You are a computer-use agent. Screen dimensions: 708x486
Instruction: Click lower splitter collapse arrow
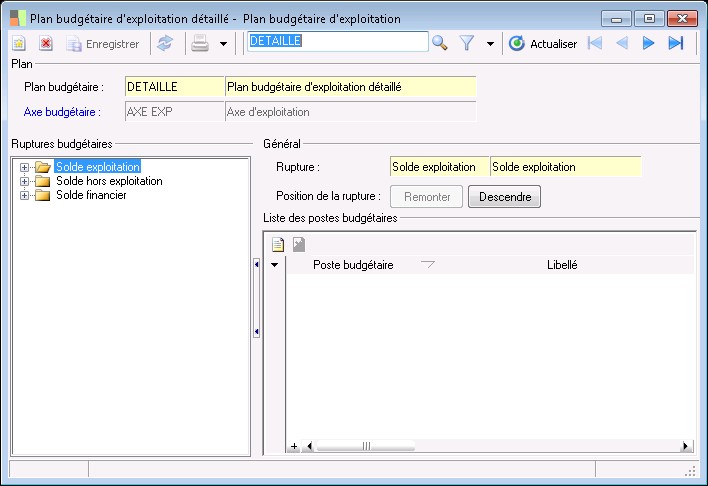pyautogui.click(x=256, y=332)
